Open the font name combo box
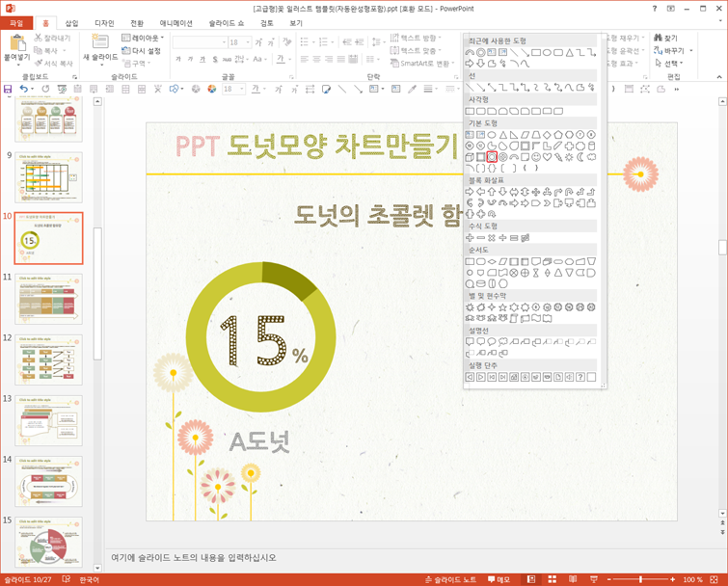This screenshot has width=728, height=586. [201, 42]
